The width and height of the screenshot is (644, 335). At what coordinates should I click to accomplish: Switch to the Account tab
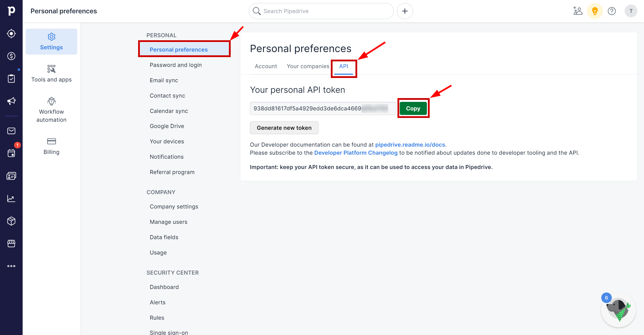coord(266,66)
